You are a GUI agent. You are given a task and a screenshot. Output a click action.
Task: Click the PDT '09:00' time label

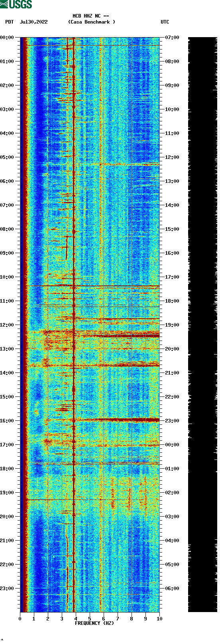click(7, 253)
